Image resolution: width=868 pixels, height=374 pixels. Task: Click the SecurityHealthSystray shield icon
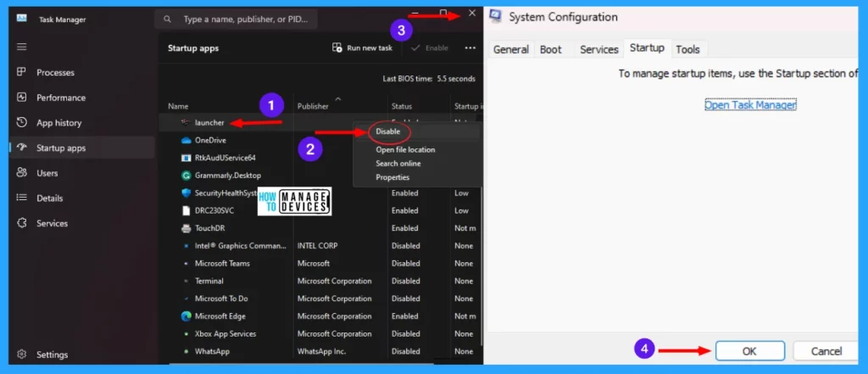[x=186, y=193]
